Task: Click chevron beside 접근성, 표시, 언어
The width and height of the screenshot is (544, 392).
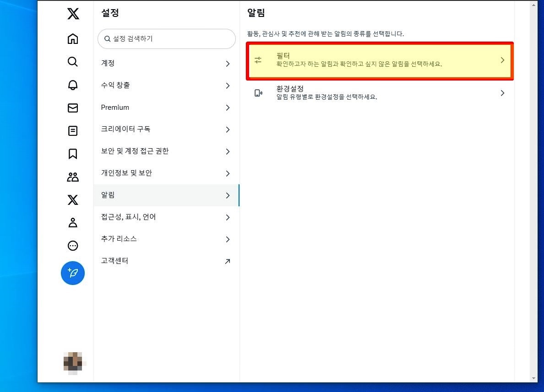Action: click(228, 217)
